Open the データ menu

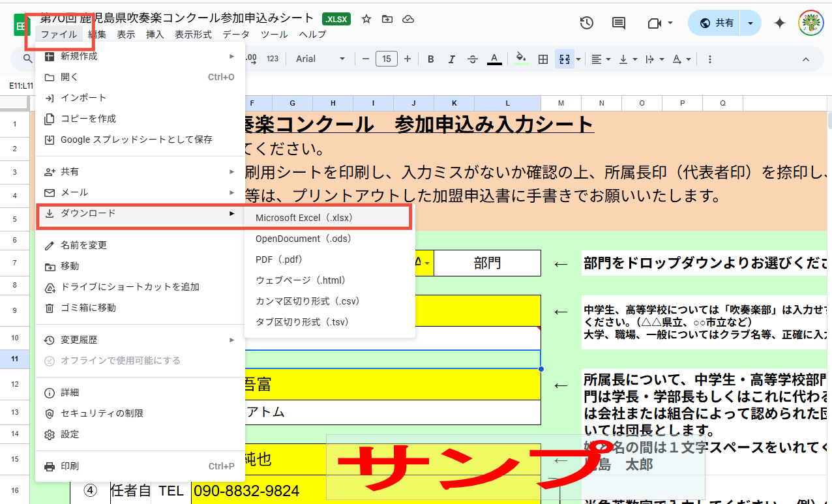click(236, 35)
